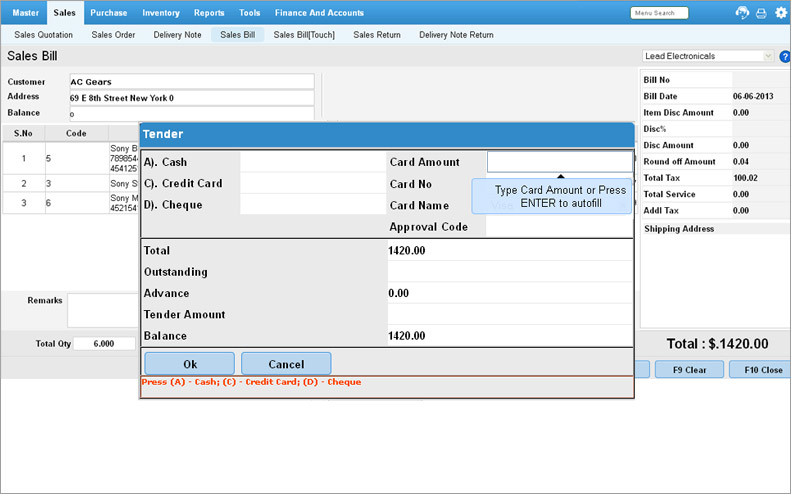The image size is (791, 494).
Task: Click the Menu Search box
Action: coord(659,13)
